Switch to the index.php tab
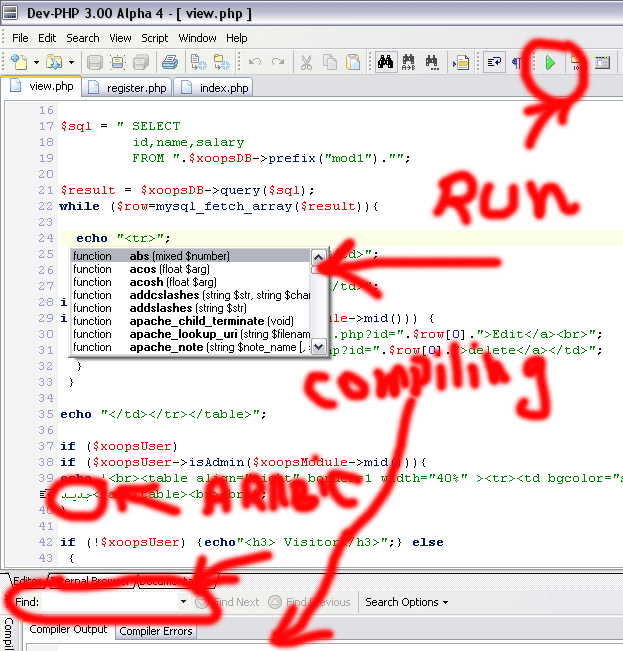The width and height of the screenshot is (623, 651). coord(214,88)
